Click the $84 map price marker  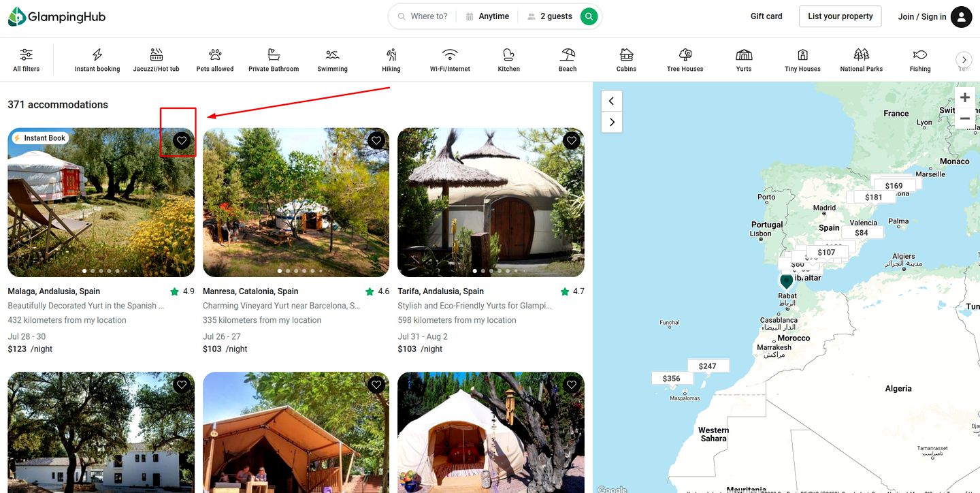tap(862, 232)
